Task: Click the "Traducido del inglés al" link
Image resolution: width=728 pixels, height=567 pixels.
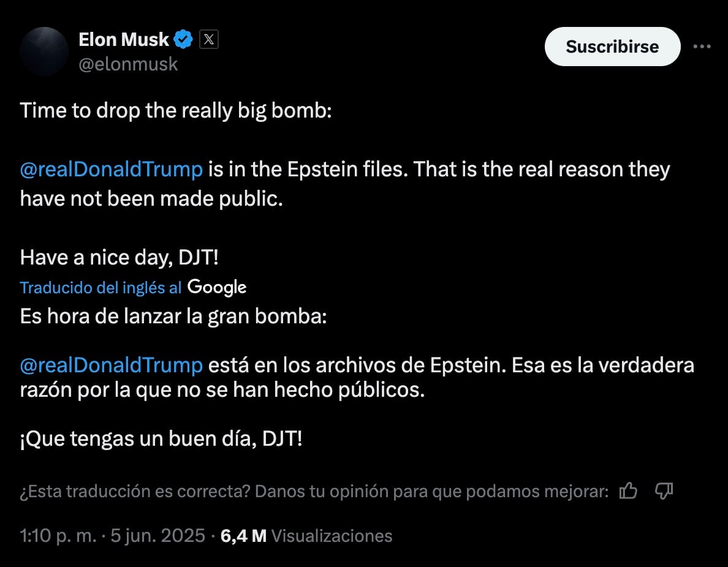Action: 101,288
